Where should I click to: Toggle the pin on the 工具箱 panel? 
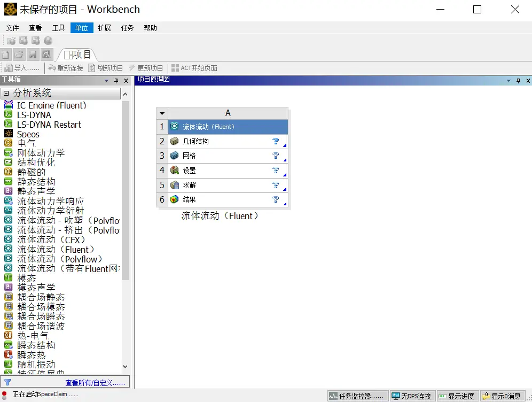pyautogui.click(x=116, y=81)
